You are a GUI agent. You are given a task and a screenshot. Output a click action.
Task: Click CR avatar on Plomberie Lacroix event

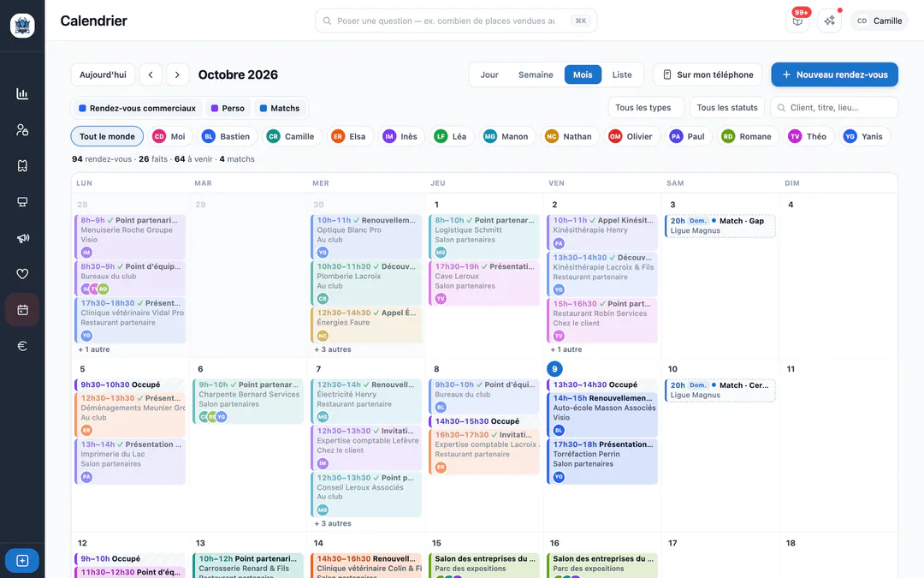pyautogui.click(x=323, y=299)
